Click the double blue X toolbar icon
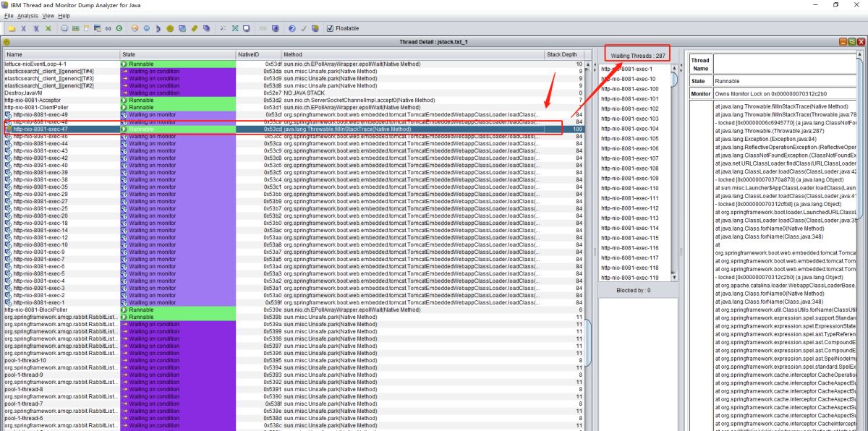Image resolution: width=868 pixels, height=431 pixels. (x=36, y=29)
